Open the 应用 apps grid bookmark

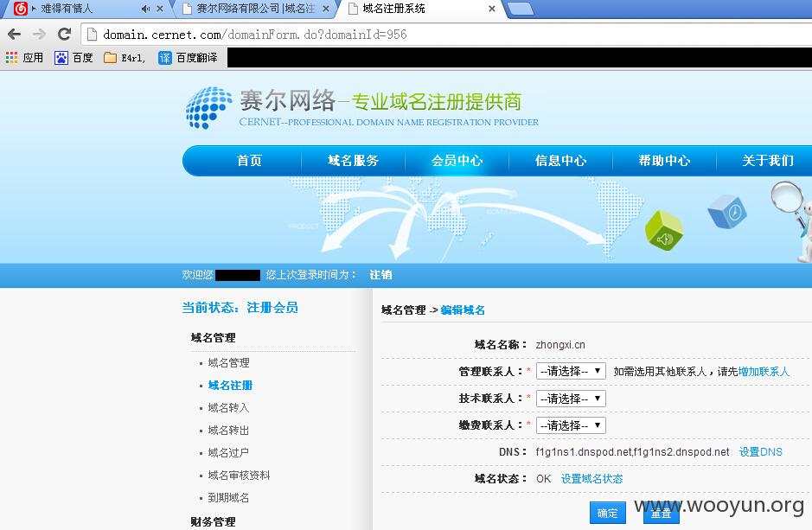24,57
